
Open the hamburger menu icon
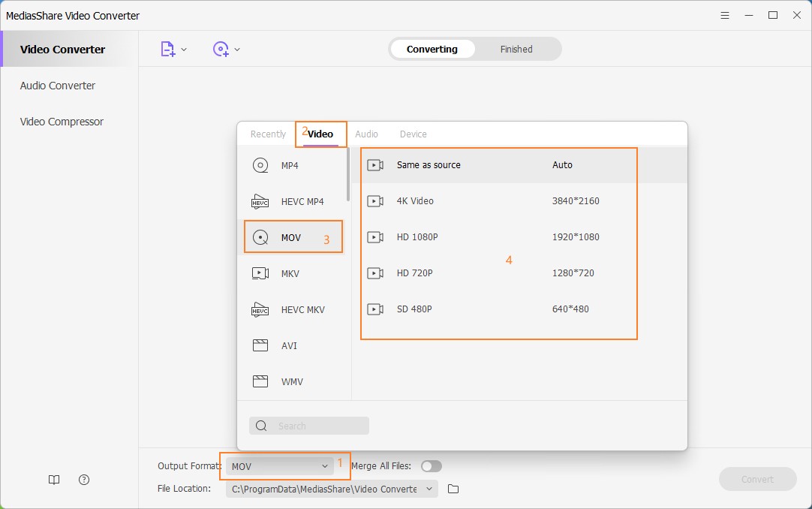(725, 16)
